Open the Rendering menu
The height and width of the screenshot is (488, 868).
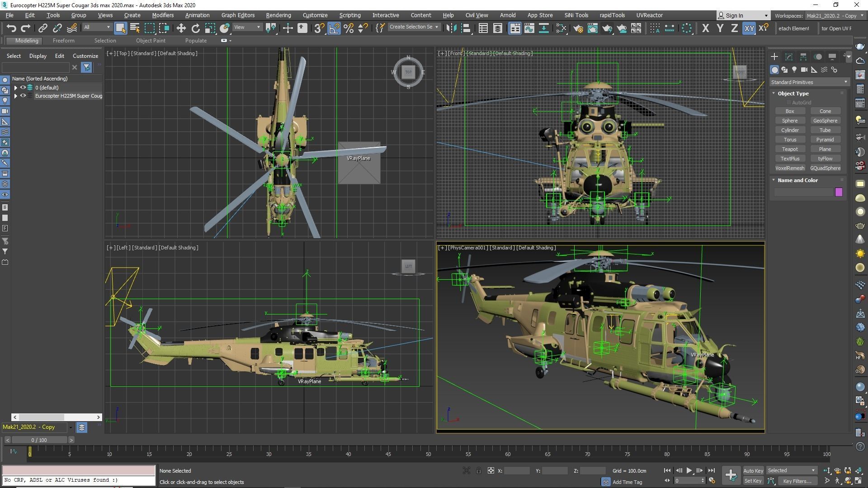point(278,15)
